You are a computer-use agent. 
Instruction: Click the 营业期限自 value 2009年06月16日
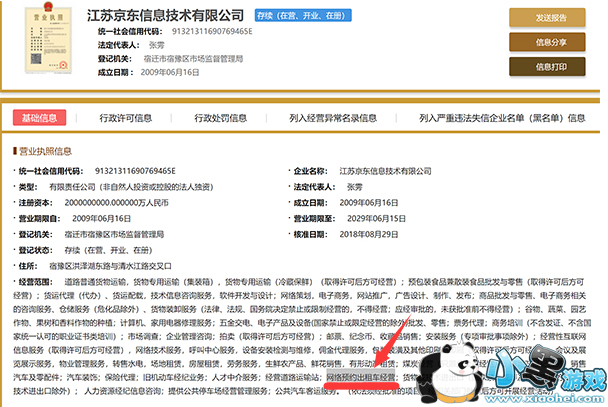[x=102, y=219]
